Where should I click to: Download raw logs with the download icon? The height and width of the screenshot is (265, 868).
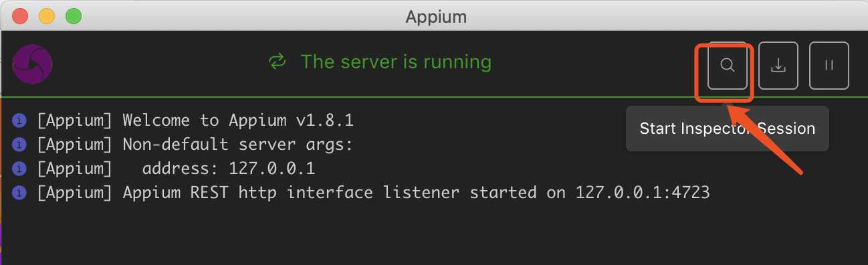click(x=778, y=66)
